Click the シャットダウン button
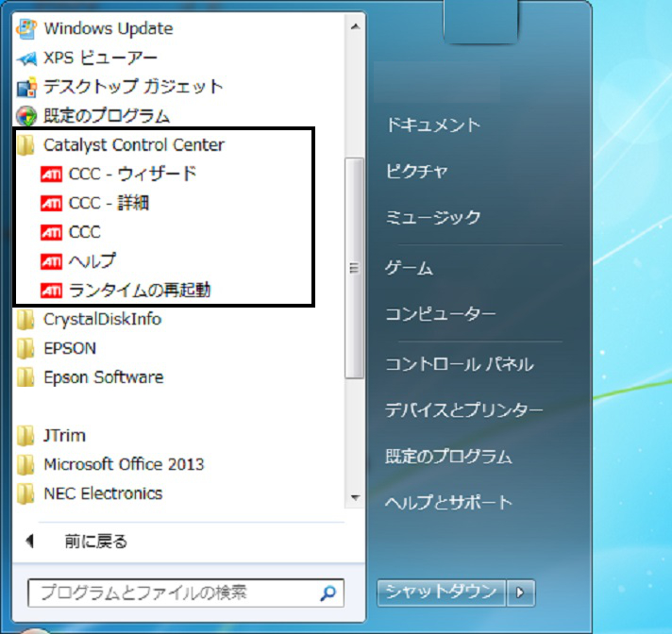The image size is (672, 634). [442, 592]
